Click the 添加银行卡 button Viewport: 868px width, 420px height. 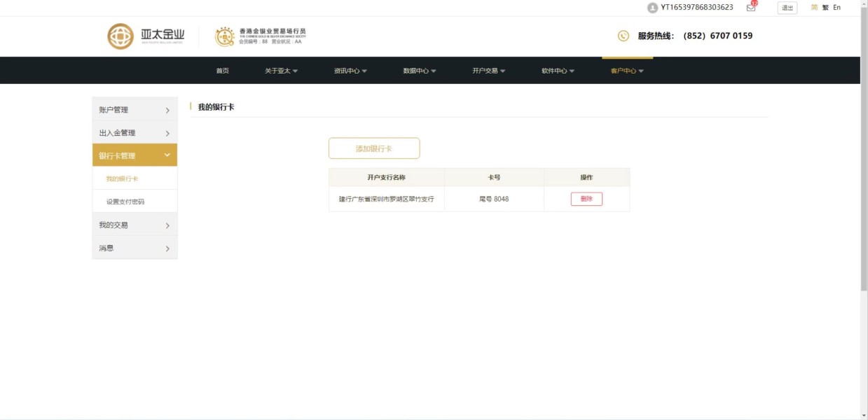(374, 148)
